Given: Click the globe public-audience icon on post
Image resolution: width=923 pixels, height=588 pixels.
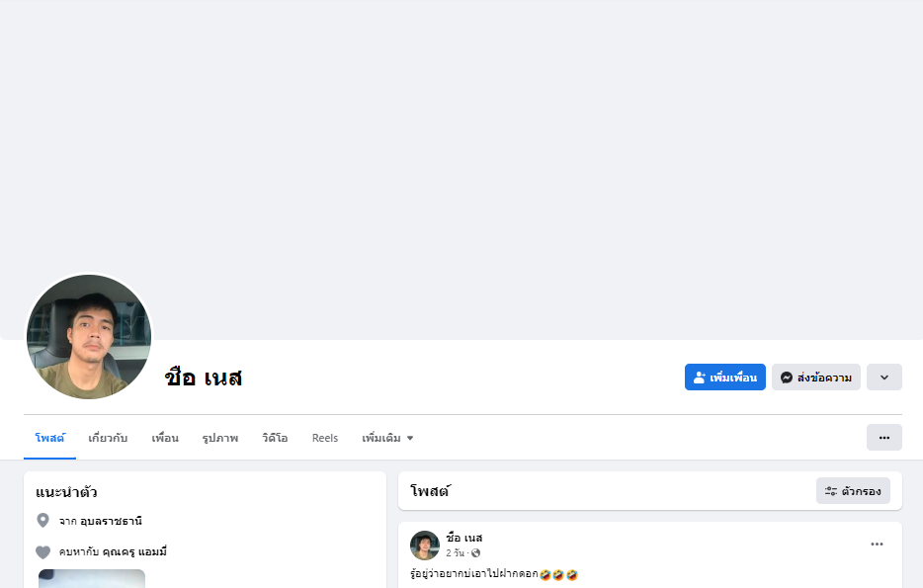Looking at the screenshot, I should pyautogui.click(x=475, y=552).
